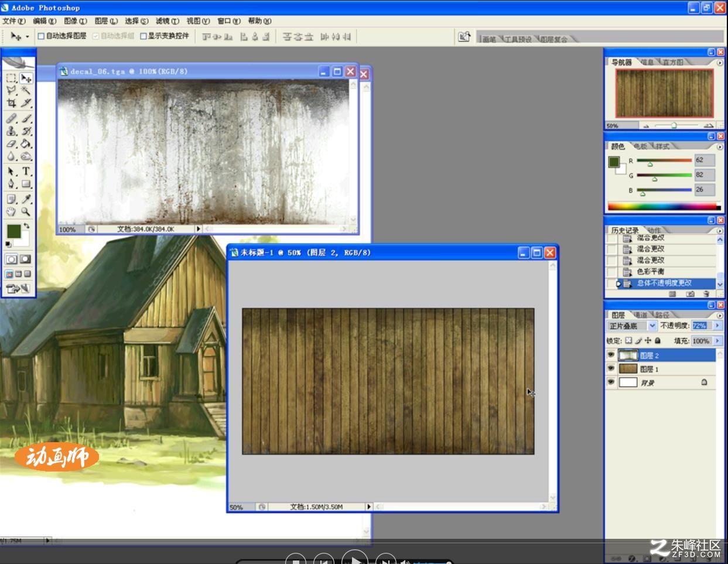The image size is (728, 564).
Task: Select the Rectangular Marquee tool
Action: tap(11, 78)
